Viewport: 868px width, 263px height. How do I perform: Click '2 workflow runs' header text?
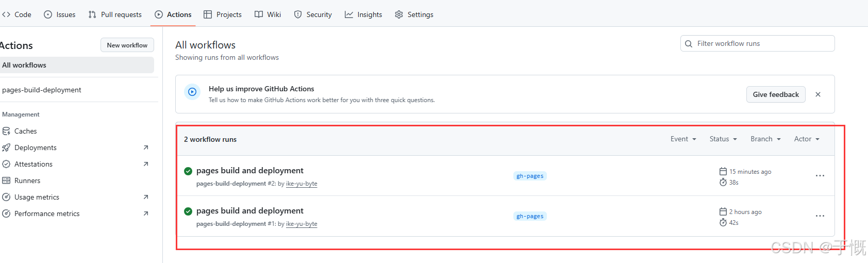click(x=210, y=139)
